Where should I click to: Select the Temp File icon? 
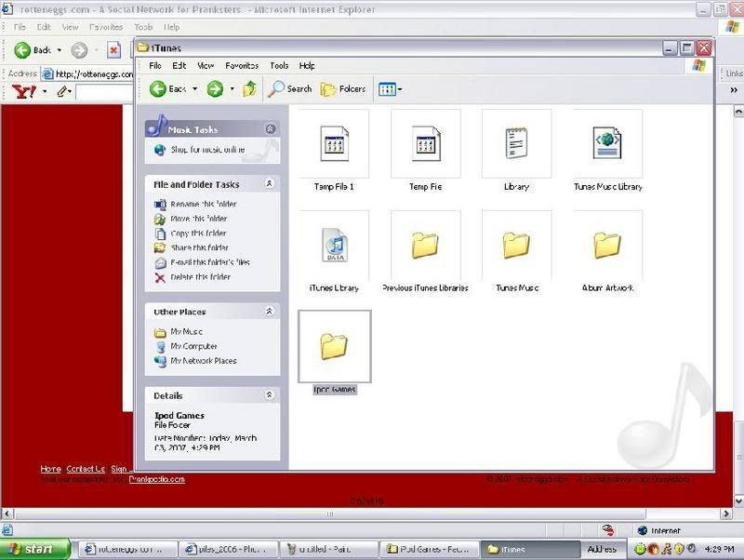pyautogui.click(x=426, y=143)
